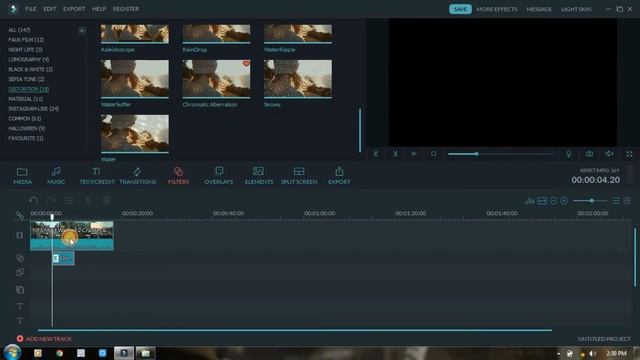640x360 pixels.
Task: Open MORE EFFECTS store link
Action: (x=497, y=9)
